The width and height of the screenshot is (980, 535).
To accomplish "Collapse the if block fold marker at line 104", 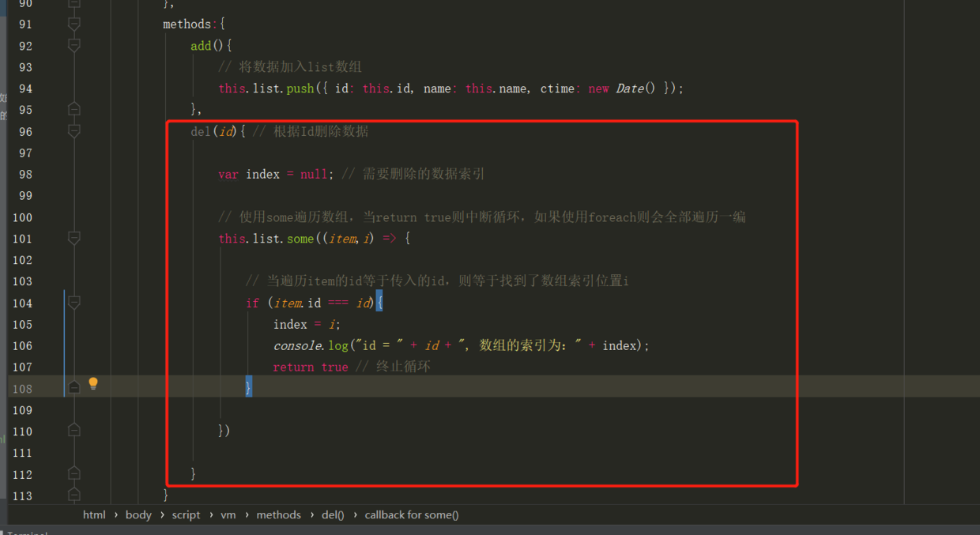I will pos(74,303).
